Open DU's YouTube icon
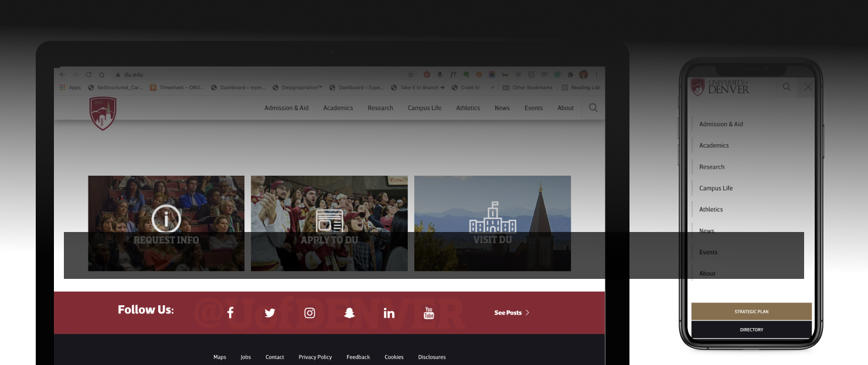The width and height of the screenshot is (868, 365). (429, 313)
